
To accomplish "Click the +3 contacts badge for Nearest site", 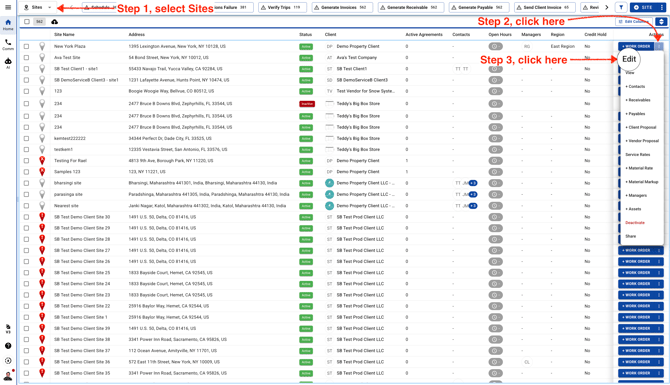I will pyautogui.click(x=473, y=206).
